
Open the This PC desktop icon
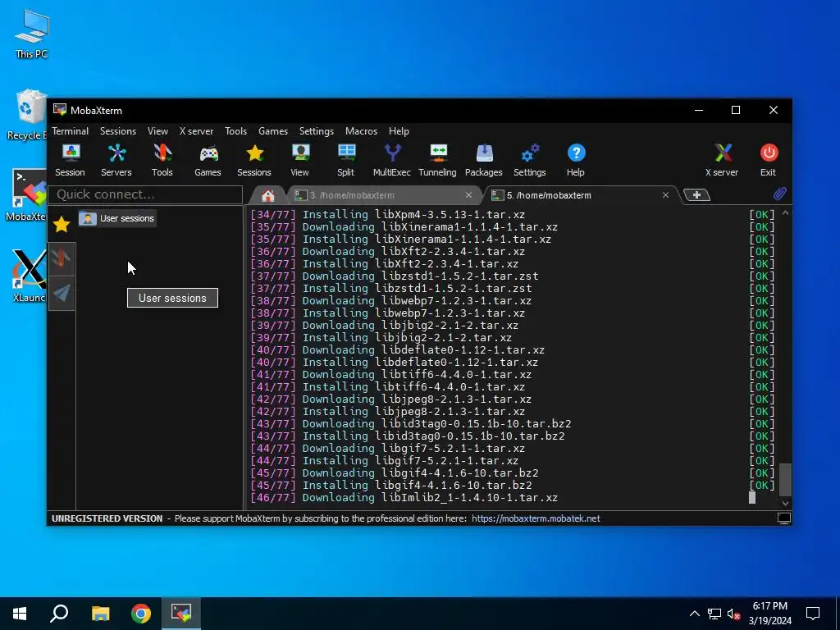pos(32,34)
